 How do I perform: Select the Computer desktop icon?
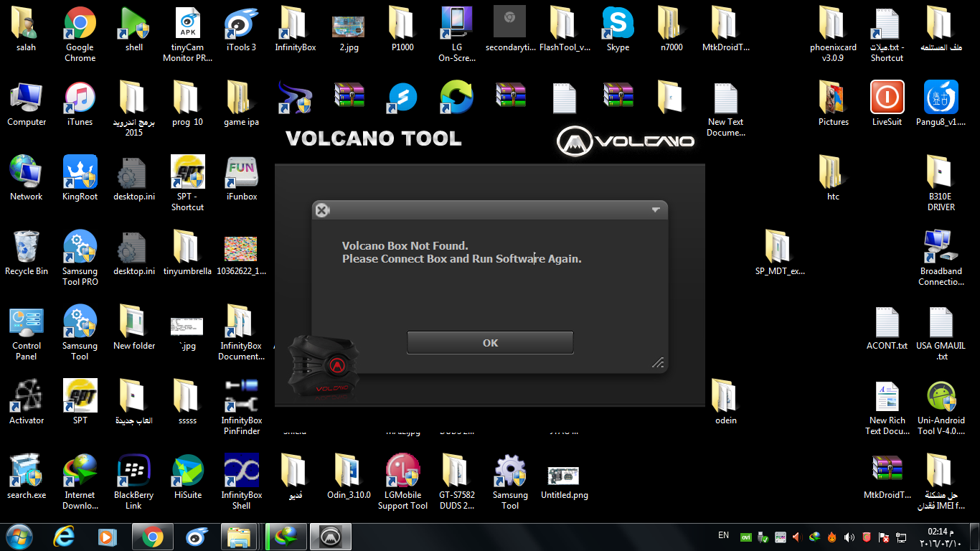tap(27, 105)
